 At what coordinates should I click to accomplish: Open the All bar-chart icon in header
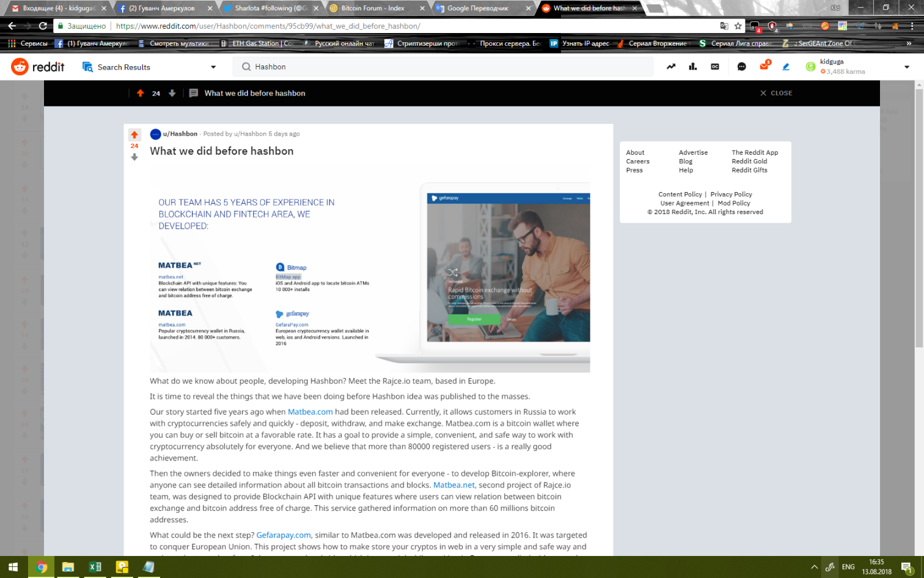(x=693, y=67)
